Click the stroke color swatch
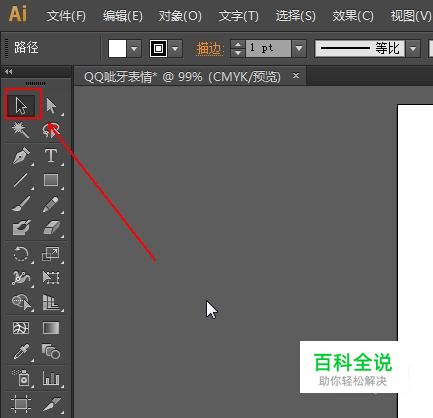Viewport: 433px width, 418px height. click(158, 49)
